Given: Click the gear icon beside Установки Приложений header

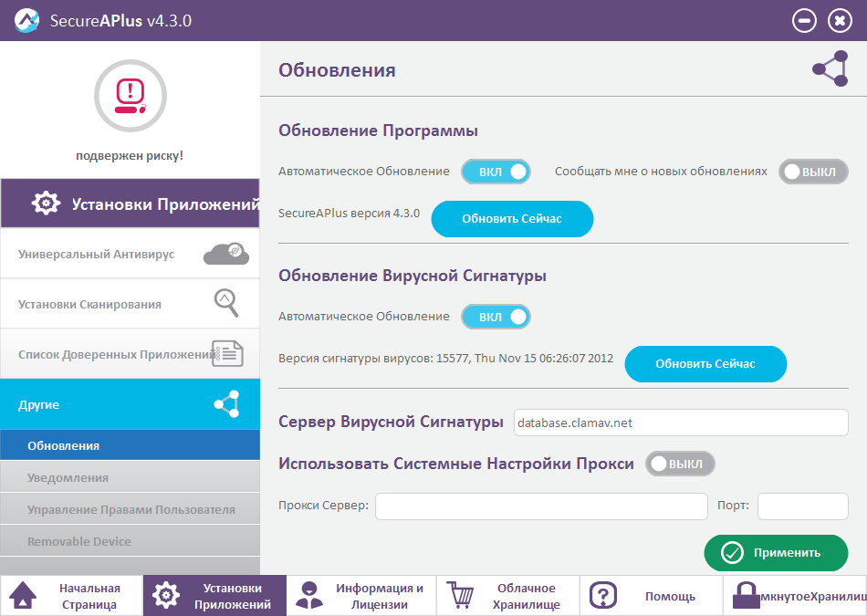Looking at the screenshot, I should 46,203.
